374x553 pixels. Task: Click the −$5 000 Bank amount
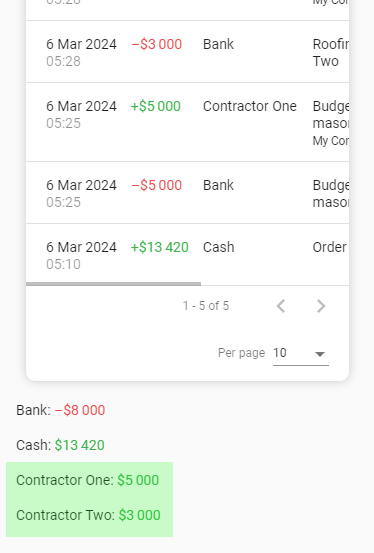coord(157,185)
